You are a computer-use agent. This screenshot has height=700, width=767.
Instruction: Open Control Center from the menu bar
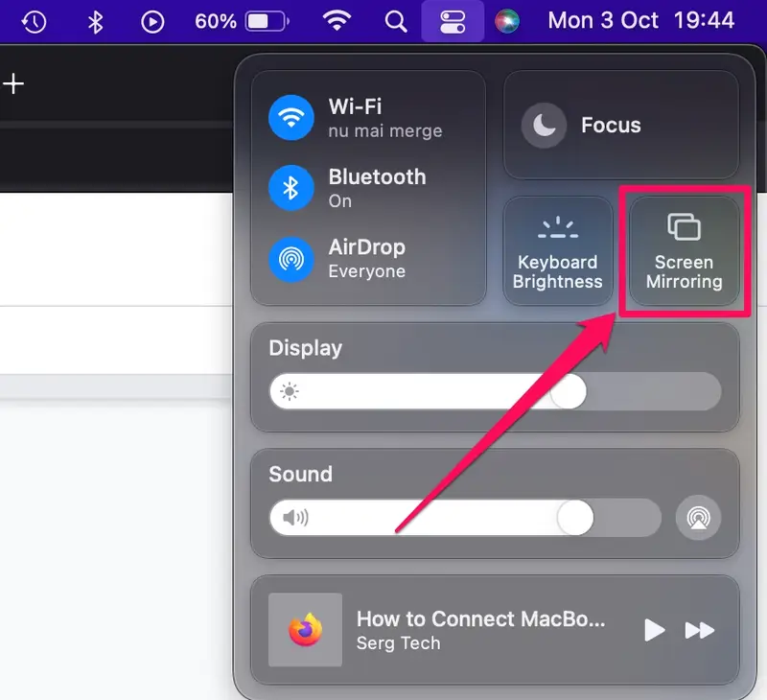(453, 19)
